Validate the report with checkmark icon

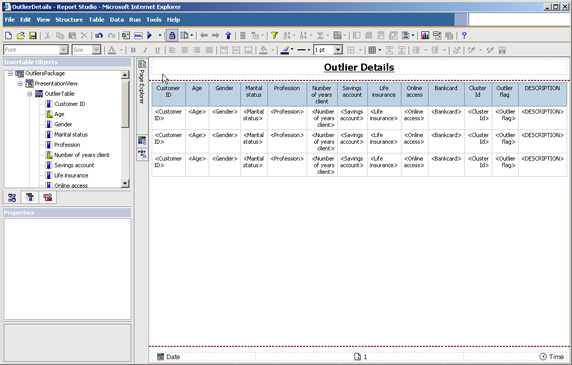coord(126,35)
